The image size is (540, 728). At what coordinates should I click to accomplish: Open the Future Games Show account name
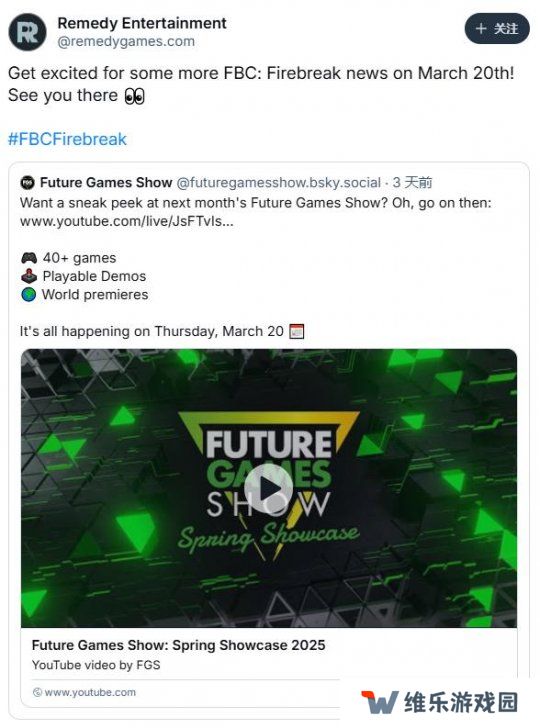point(106,182)
